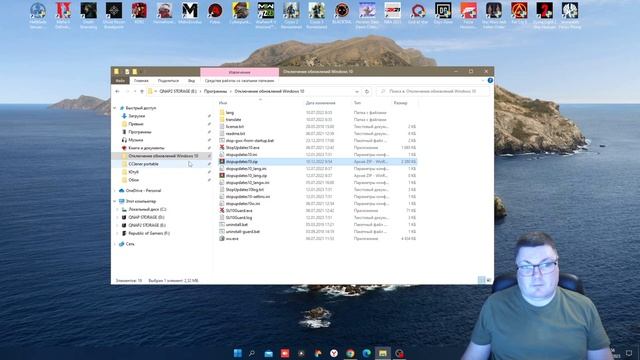Click the pink Извлечение contextual tab
This screenshot has width=640, height=360.
240,72
